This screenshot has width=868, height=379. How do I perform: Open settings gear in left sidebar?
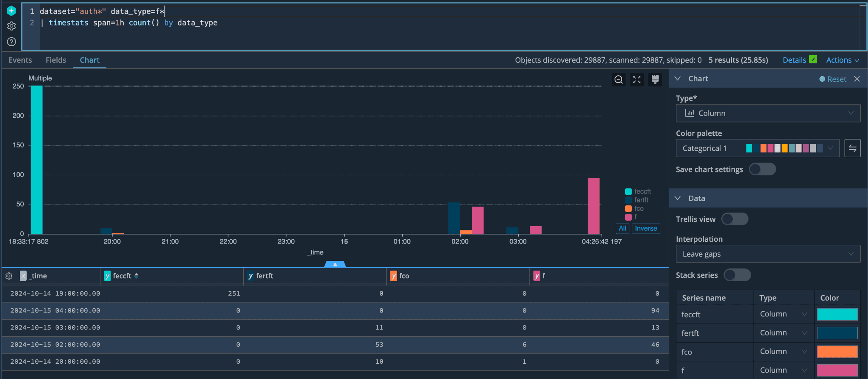click(x=11, y=26)
